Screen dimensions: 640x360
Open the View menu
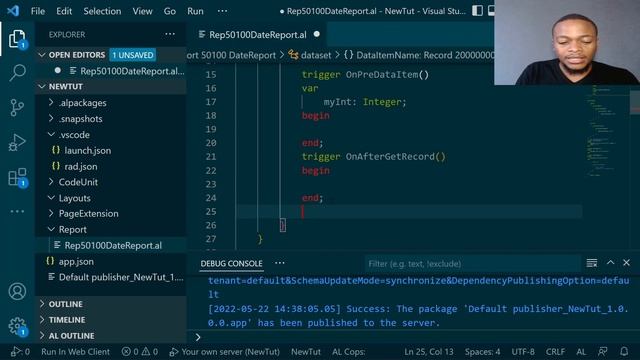(142, 11)
